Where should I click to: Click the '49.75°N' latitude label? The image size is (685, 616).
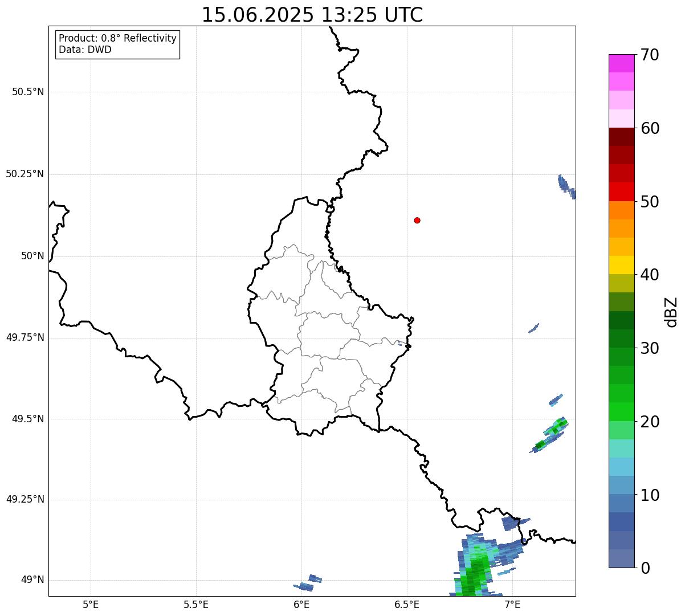pos(25,337)
